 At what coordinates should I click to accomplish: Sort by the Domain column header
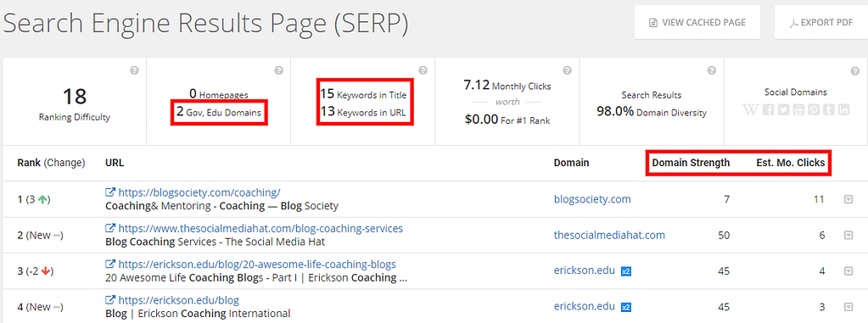571,163
